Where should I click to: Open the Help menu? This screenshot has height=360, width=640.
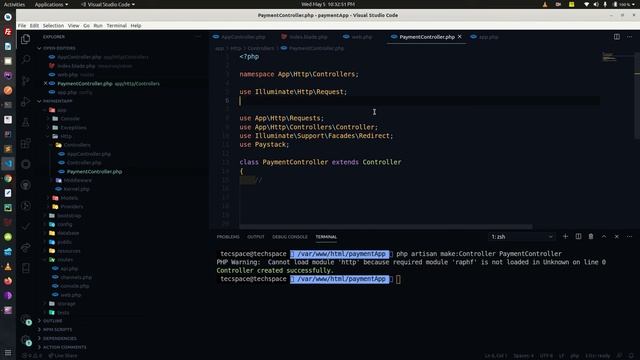136,25
